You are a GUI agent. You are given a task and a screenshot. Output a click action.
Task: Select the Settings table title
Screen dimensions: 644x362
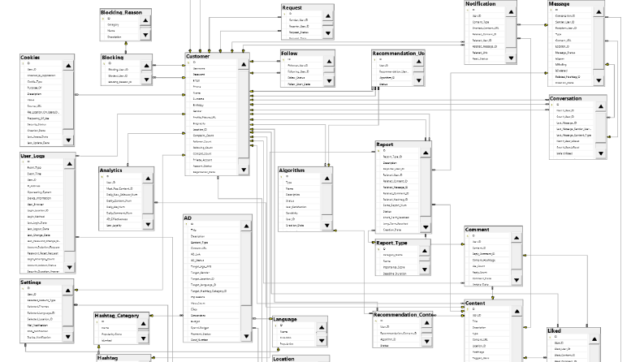click(x=31, y=282)
